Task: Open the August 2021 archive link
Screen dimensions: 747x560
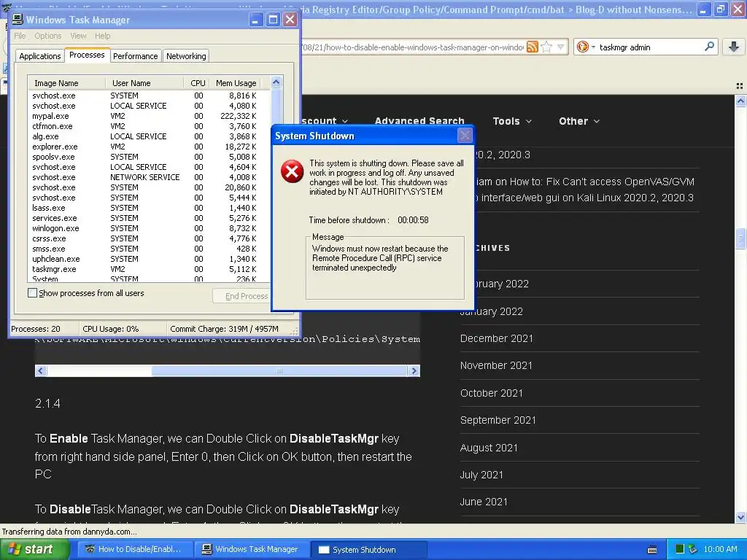Action: [x=489, y=448]
